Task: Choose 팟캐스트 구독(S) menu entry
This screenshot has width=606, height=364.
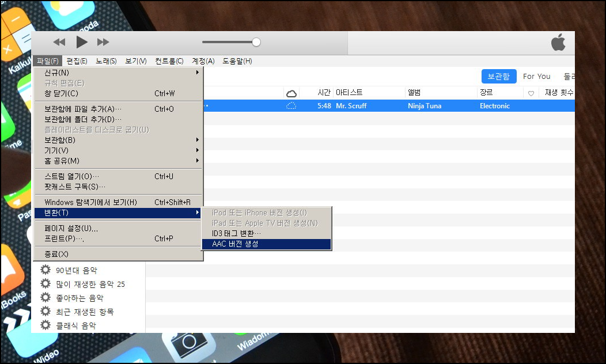Action: [118, 187]
